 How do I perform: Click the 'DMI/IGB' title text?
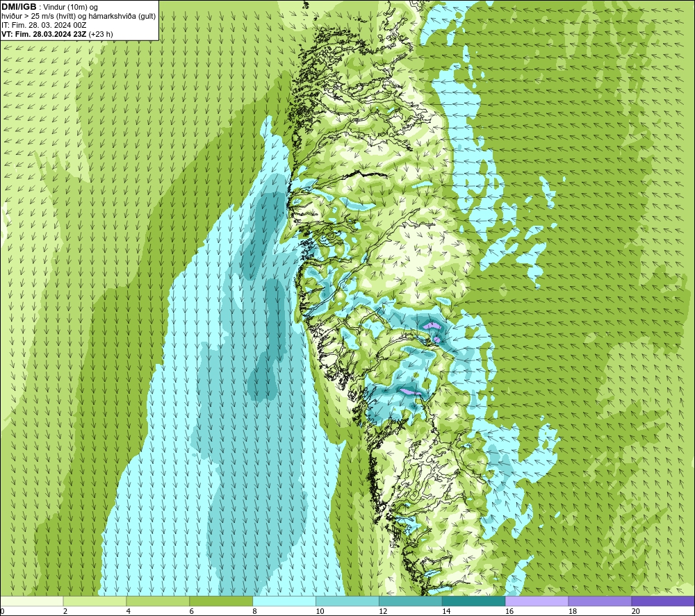tap(19, 7)
